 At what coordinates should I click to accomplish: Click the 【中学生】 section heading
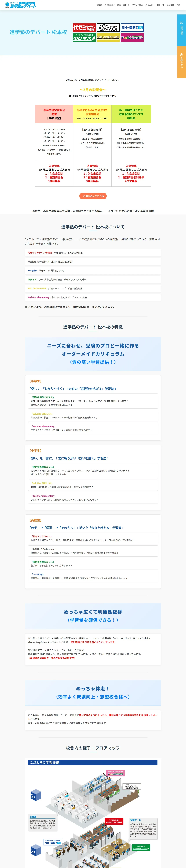[x=35, y=450]
